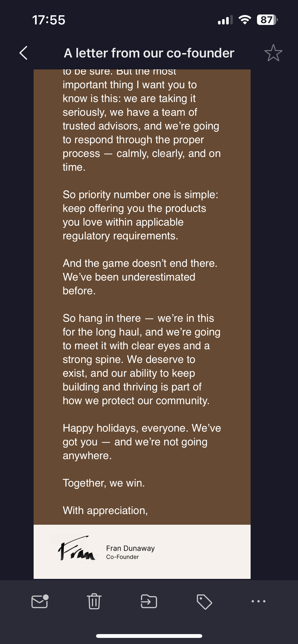The width and height of the screenshot is (298, 644).
Task: Tap the "Happy holidays, everyone" paragraph
Action: tap(142, 442)
